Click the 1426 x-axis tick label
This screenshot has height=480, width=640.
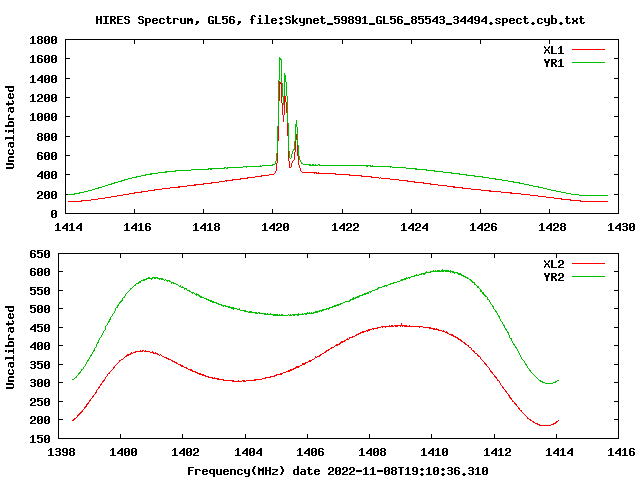(x=483, y=227)
